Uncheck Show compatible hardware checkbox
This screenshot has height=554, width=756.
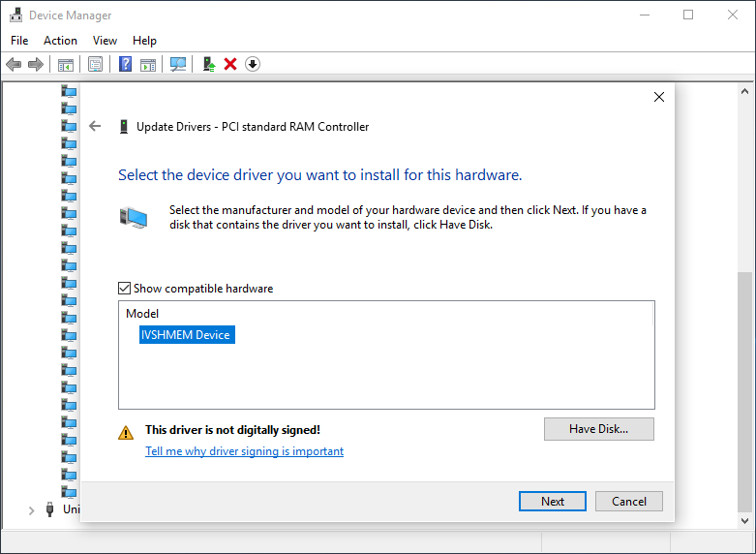(125, 289)
